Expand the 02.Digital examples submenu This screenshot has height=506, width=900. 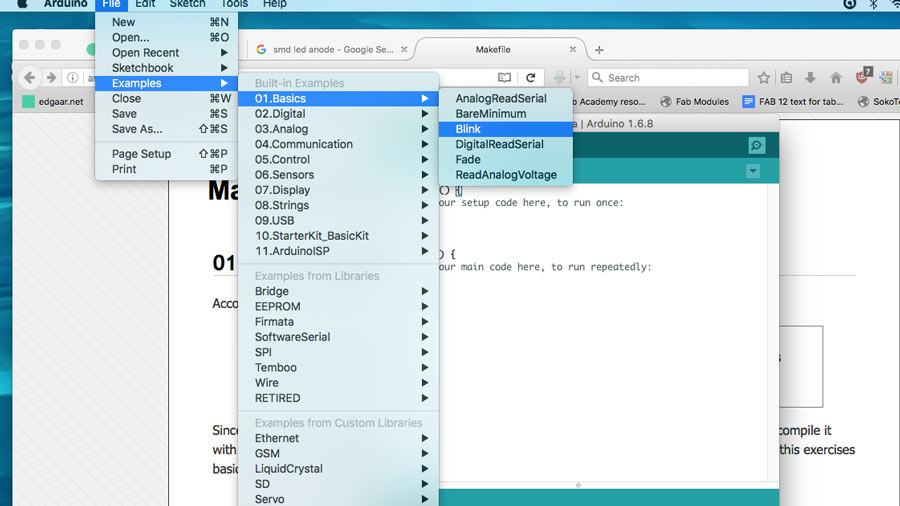[x=339, y=114]
